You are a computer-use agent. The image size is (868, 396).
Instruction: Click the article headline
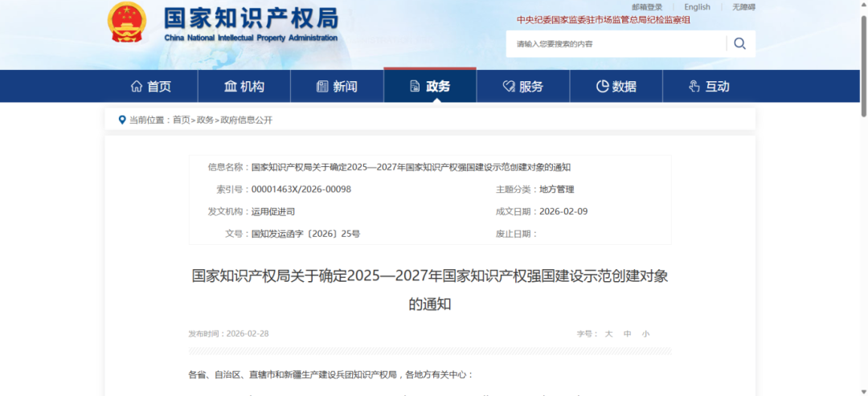pyautogui.click(x=430, y=290)
